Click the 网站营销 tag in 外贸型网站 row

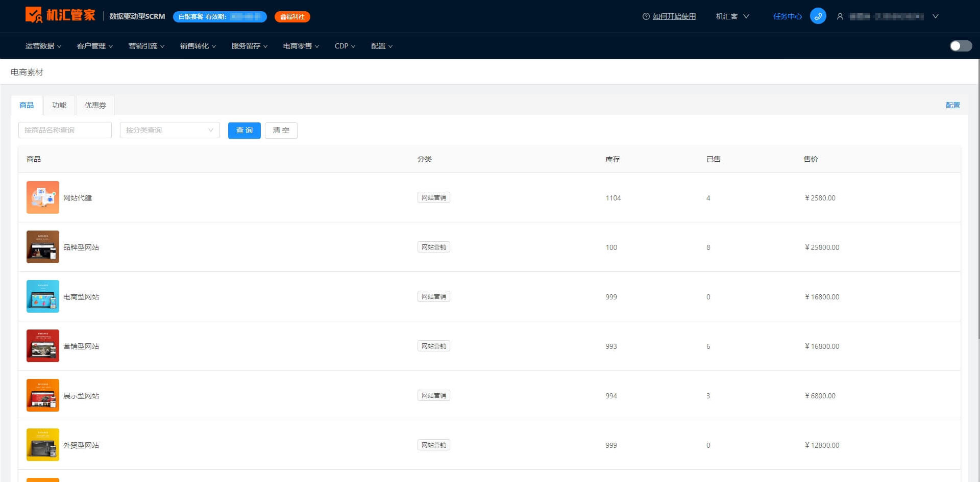click(x=434, y=445)
